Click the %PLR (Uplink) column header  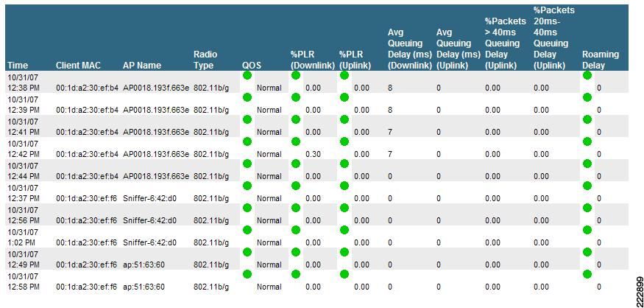tap(355, 60)
